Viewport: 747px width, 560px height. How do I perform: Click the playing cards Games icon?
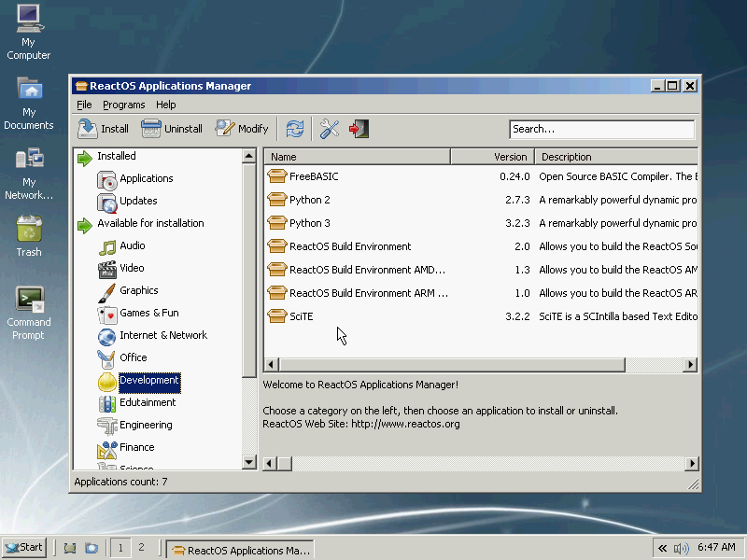(x=107, y=315)
